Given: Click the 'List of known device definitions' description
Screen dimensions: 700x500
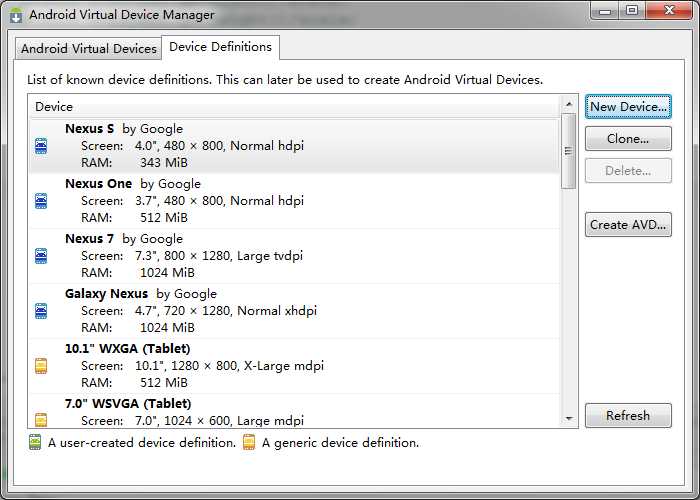Looking at the screenshot, I should click(x=285, y=80).
